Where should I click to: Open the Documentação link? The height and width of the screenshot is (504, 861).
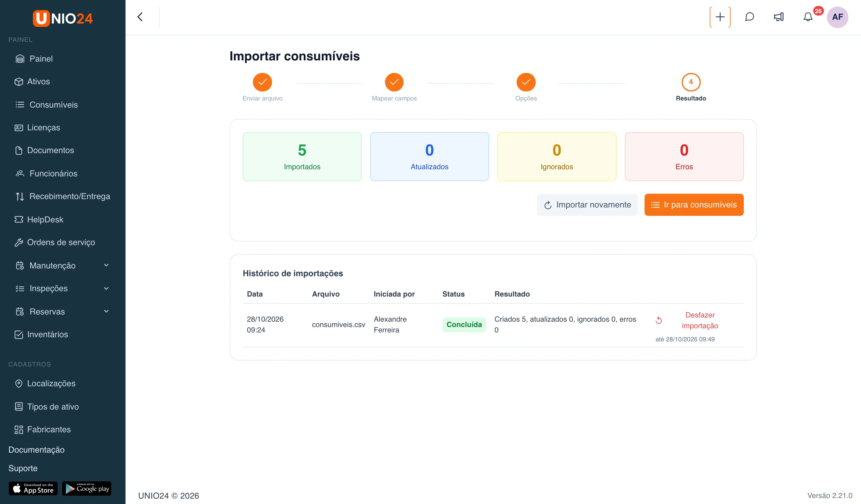pyautogui.click(x=36, y=450)
